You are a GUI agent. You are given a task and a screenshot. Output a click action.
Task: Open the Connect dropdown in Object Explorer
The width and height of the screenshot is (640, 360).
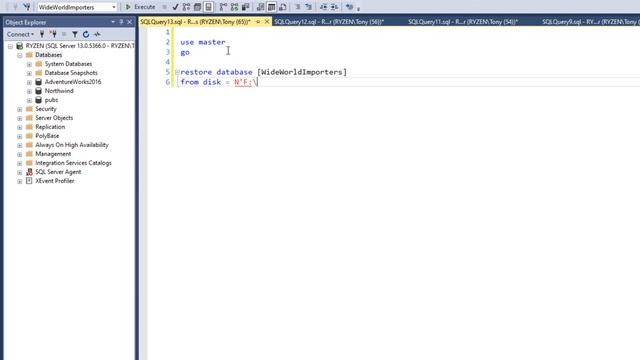tap(20, 34)
